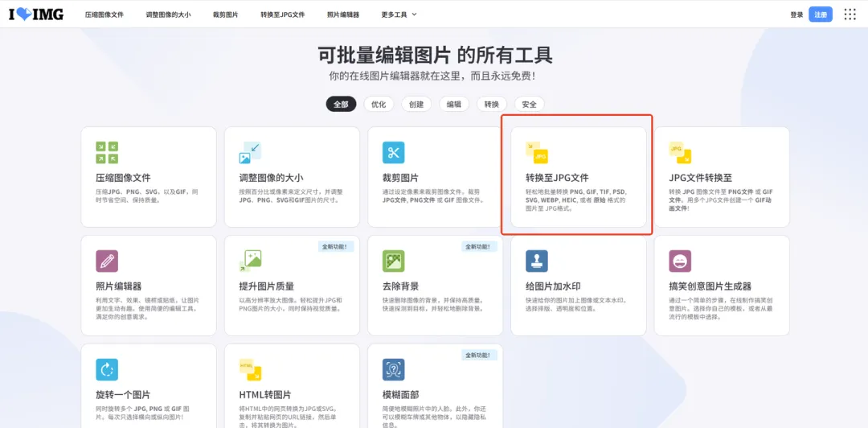Click the 给图片加水印 stamp icon
868x428 pixels.
click(537, 261)
